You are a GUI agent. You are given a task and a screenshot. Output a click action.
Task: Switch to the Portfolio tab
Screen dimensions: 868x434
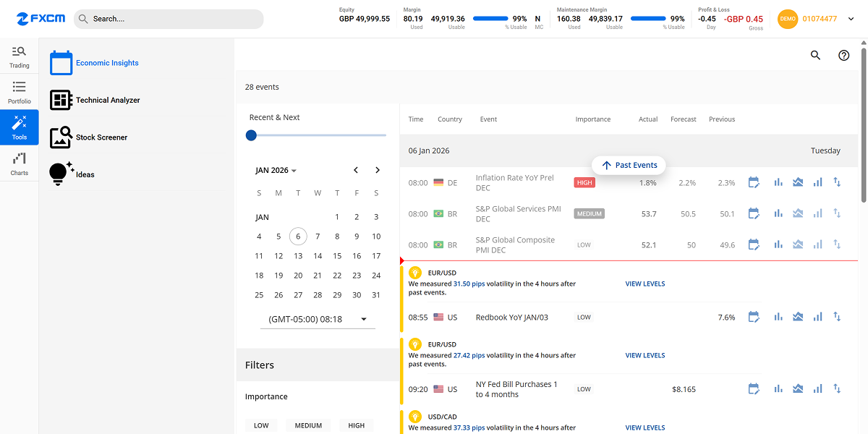20,92
